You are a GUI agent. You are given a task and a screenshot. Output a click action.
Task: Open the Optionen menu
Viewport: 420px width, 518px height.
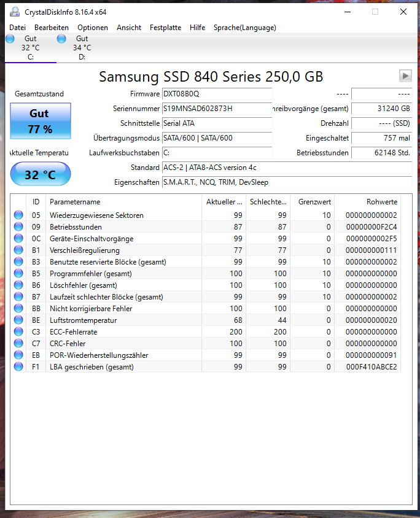click(x=93, y=28)
